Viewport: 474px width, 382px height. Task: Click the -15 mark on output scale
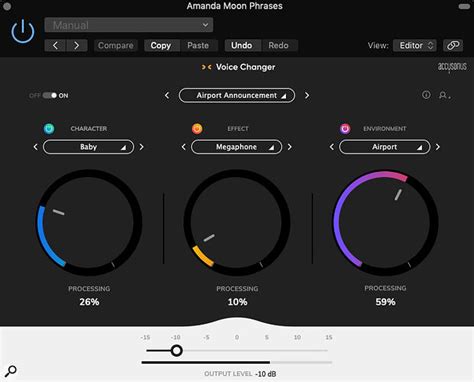tap(145, 337)
